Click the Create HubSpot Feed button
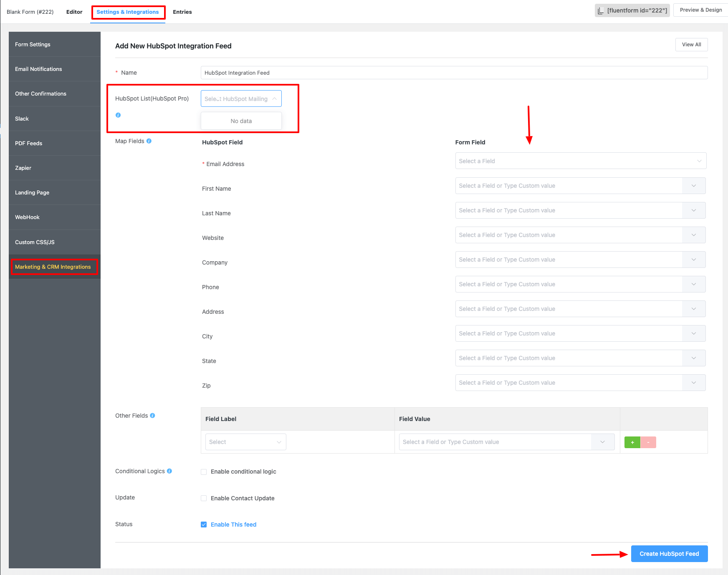This screenshot has height=575, width=728. (669, 554)
